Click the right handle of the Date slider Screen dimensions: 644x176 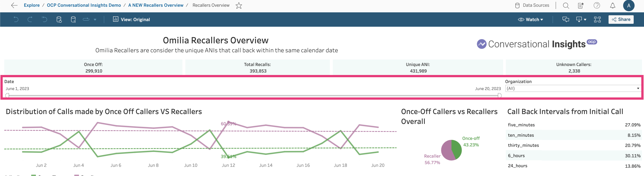click(499, 95)
